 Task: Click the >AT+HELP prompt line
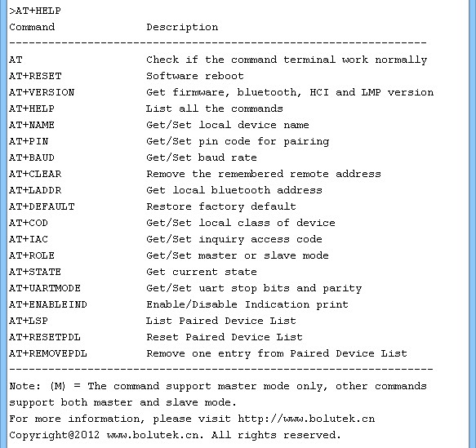[x=35, y=11]
